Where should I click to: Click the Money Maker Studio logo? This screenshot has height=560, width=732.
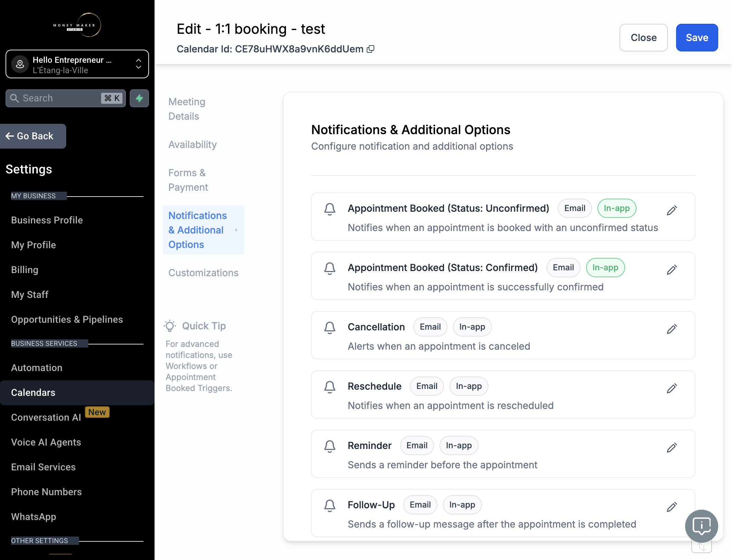click(77, 25)
